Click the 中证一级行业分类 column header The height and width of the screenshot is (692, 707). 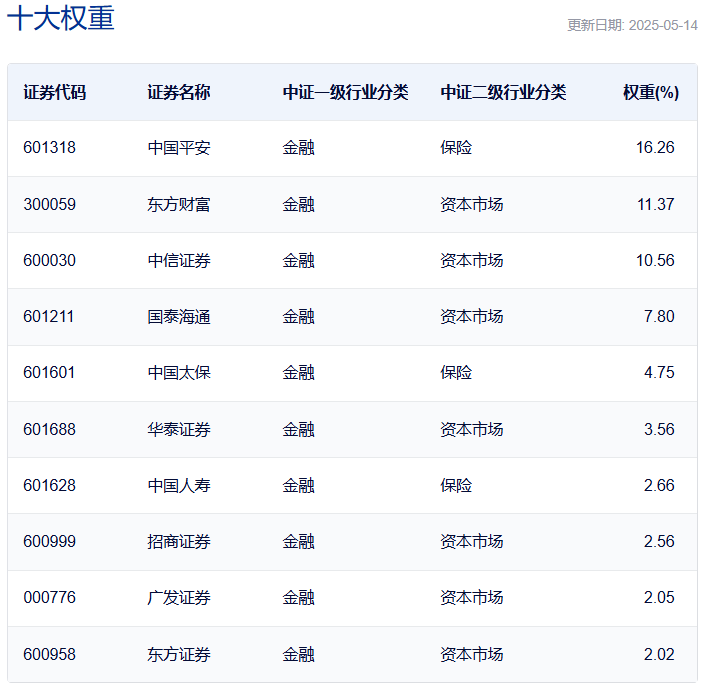[345, 92]
